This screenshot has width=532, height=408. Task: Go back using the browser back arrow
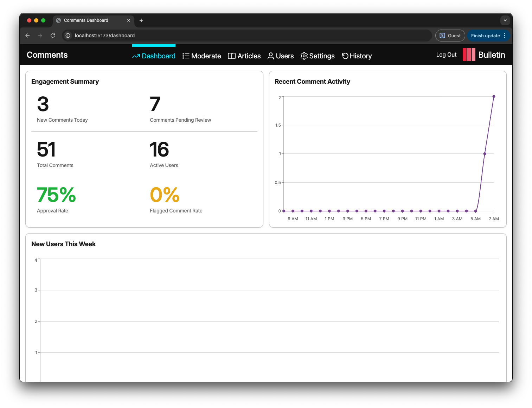(x=27, y=36)
